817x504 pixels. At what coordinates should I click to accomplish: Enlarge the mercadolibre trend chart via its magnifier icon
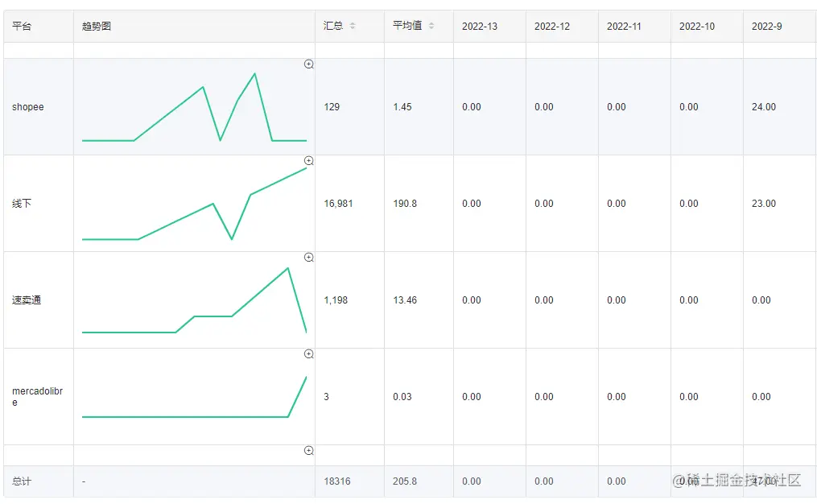[x=309, y=354]
